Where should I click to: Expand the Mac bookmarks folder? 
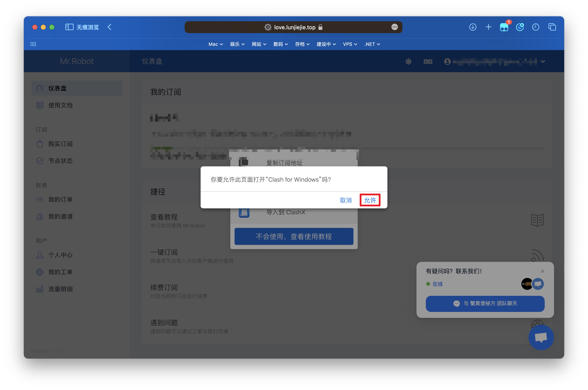[215, 44]
